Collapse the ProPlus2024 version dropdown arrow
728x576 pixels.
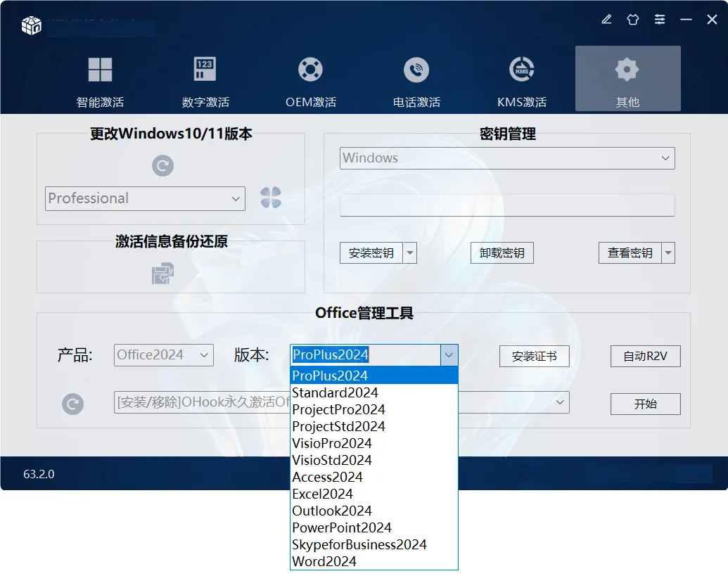click(449, 355)
